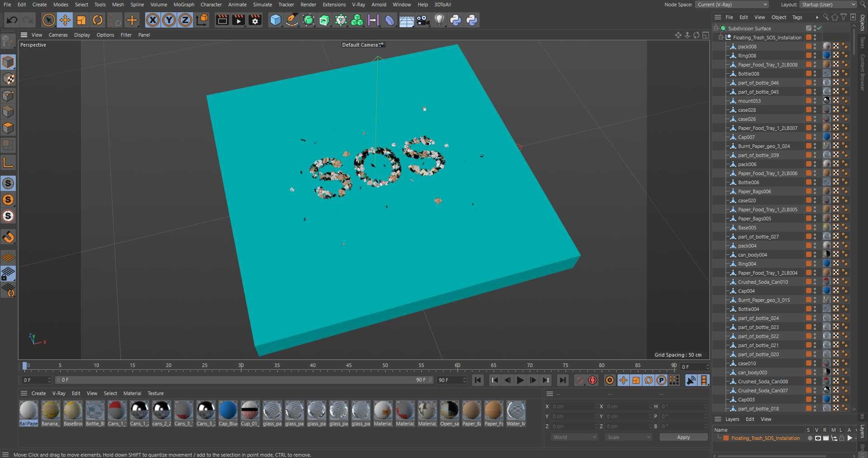Activate the Scale tool
The height and width of the screenshot is (458, 868).
[81, 20]
